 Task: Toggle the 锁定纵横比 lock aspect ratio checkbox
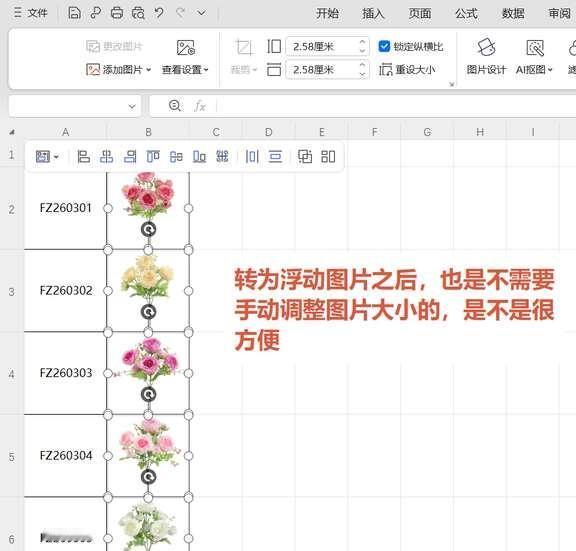coord(384,47)
